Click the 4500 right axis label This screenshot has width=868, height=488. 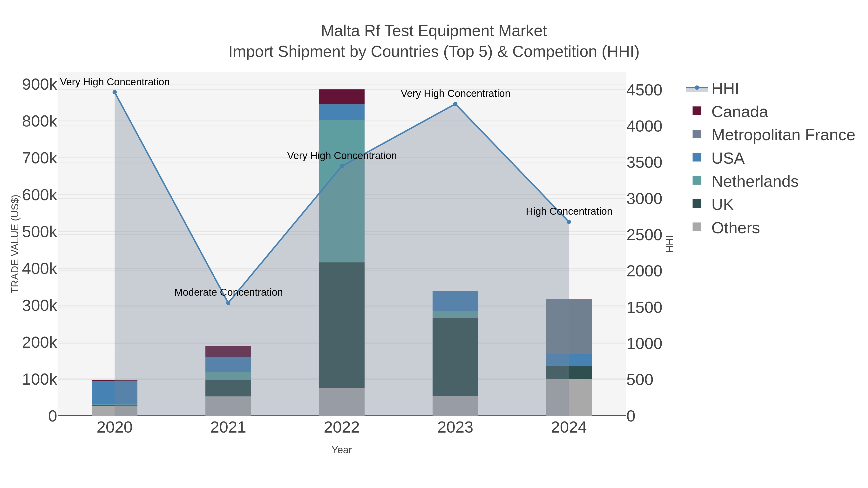pos(644,90)
